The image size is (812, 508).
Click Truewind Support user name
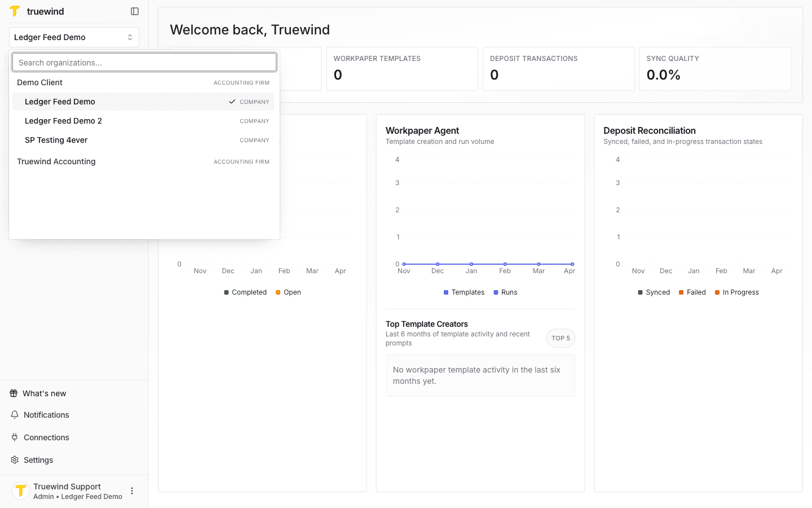67,487
